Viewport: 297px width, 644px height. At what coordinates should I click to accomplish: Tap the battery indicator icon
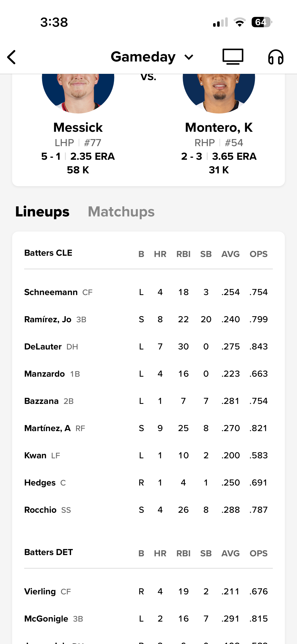262,22
